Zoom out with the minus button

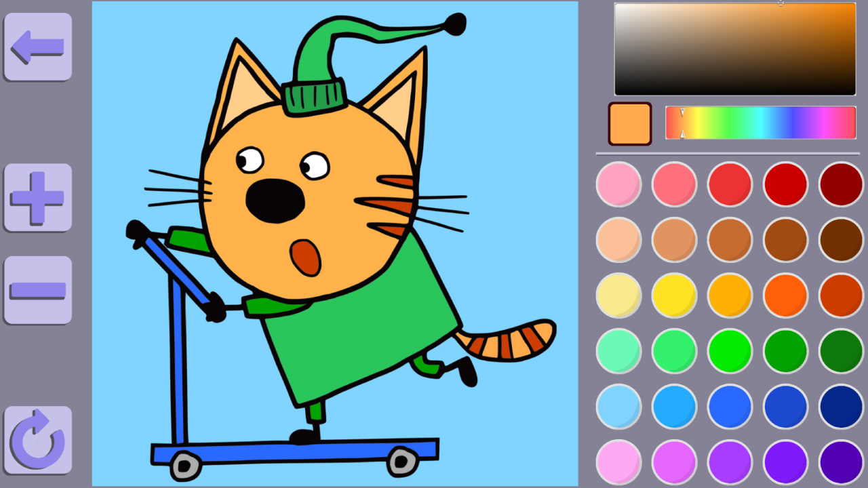click(38, 290)
